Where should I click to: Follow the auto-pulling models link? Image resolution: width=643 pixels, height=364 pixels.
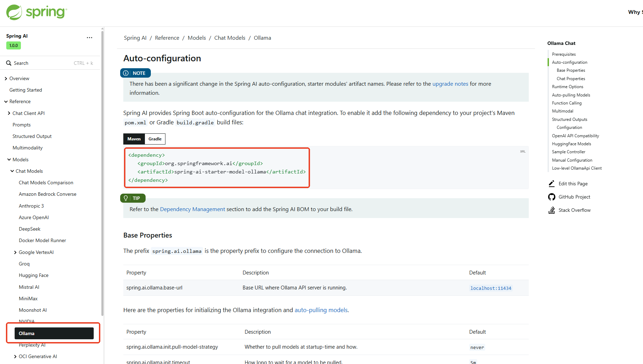(x=321, y=310)
